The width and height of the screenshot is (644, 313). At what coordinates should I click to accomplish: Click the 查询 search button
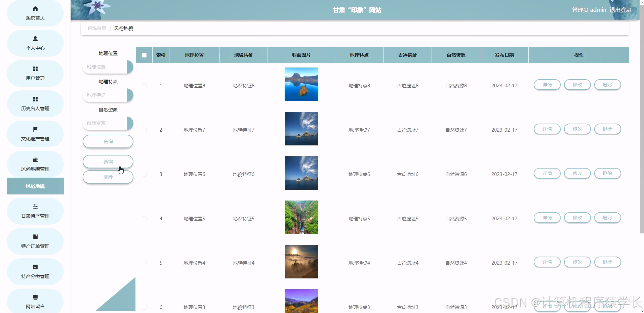pyautogui.click(x=108, y=141)
